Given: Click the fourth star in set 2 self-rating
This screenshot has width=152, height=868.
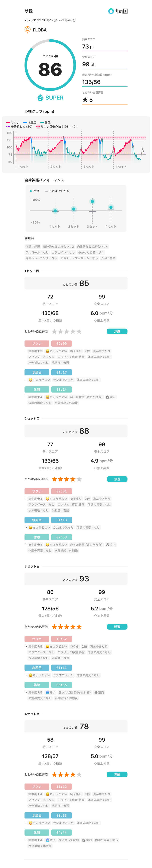Looking at the screenshot, I should tap(73, 479).
